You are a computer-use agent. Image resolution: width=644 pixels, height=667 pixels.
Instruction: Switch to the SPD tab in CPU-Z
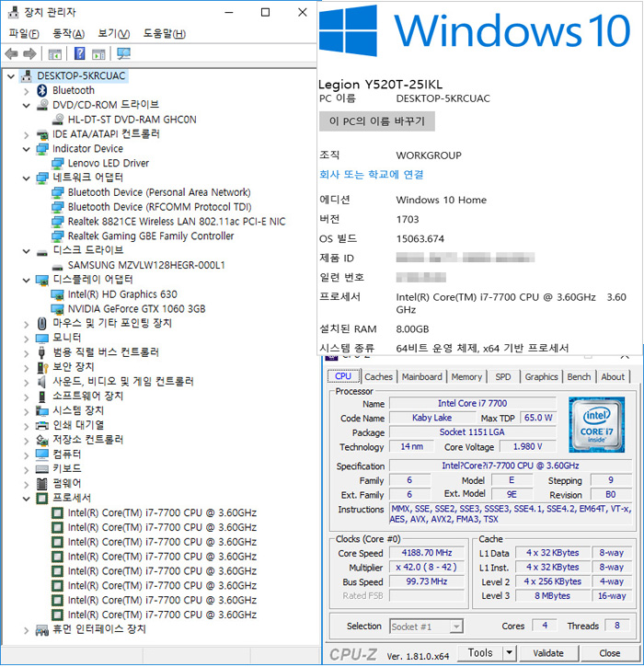(x=502, y=377)
